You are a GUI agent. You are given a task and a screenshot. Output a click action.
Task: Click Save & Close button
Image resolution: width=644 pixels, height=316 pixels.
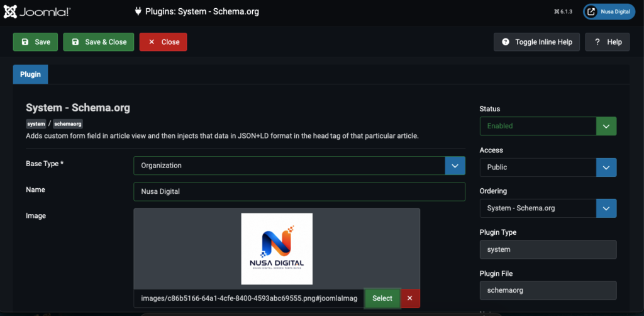(99, 42)
